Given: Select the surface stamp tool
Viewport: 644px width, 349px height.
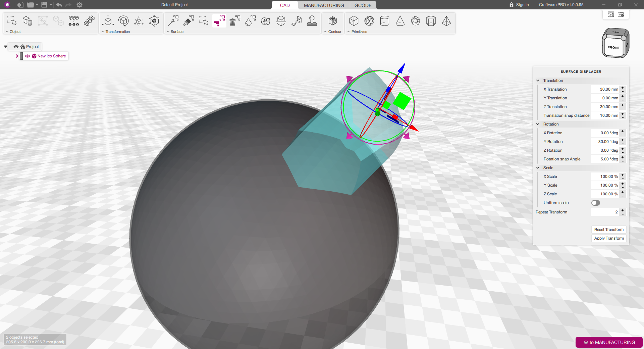Looking at the screenshot, I should [x=312, y=21].
